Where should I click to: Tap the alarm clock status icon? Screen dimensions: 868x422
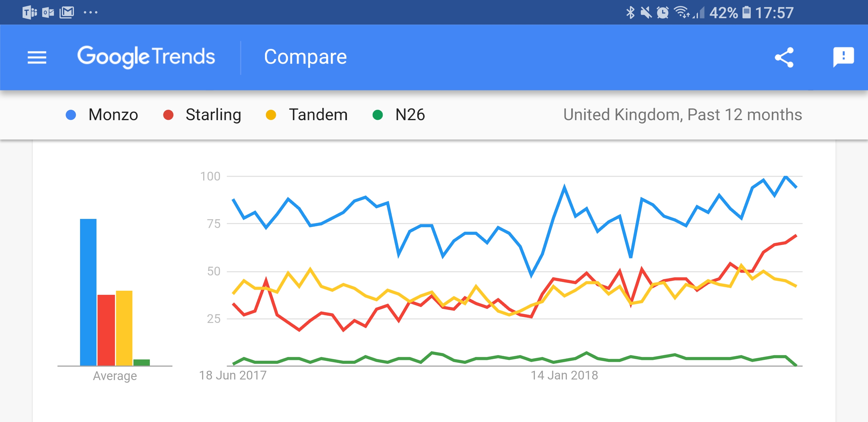tap(662, 13)
